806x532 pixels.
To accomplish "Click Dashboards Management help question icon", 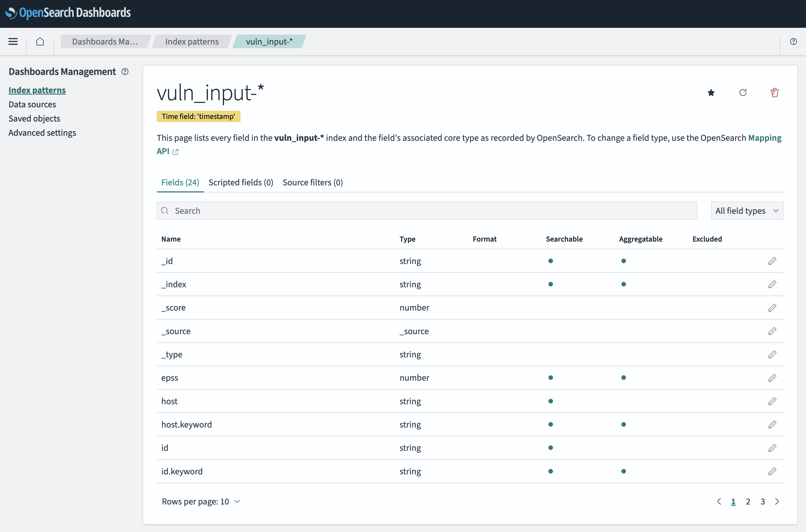I will (x=125, y=72).
